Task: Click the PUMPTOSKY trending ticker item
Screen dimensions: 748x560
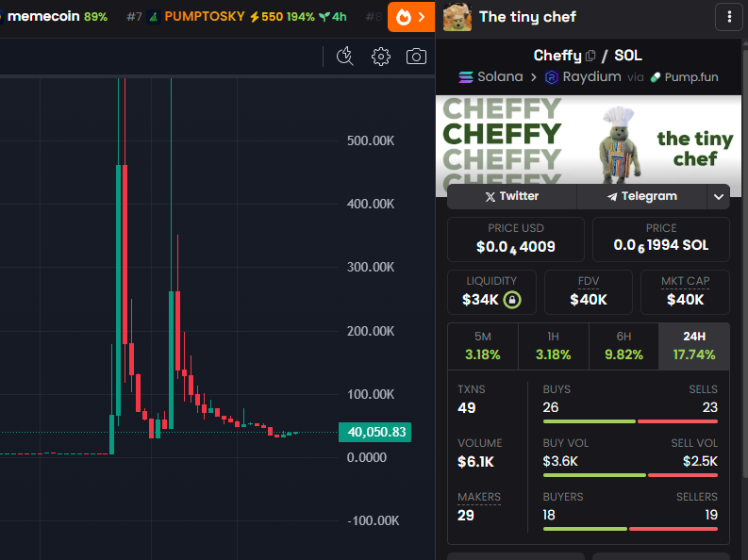Action: tap(236, 17)
